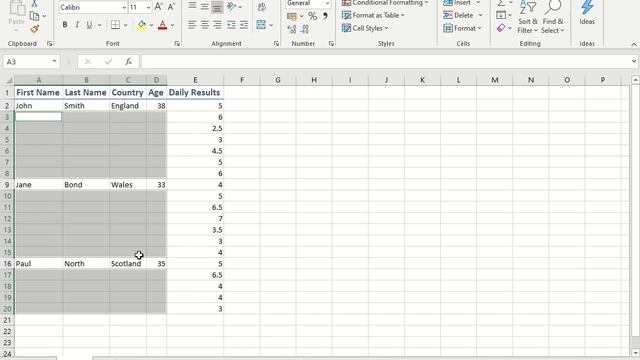Align text left
Image resolution: width=640 pixels, height=360 pixels.
(x=192, y=25)
